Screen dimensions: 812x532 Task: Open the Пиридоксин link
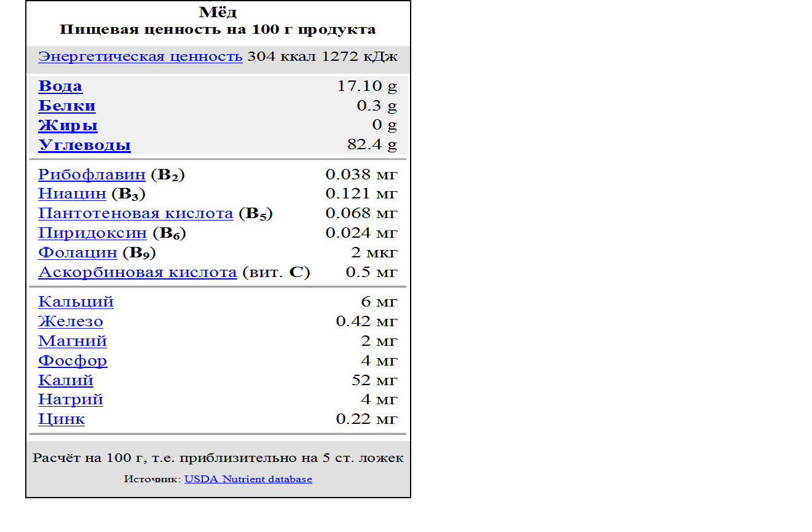92,233
